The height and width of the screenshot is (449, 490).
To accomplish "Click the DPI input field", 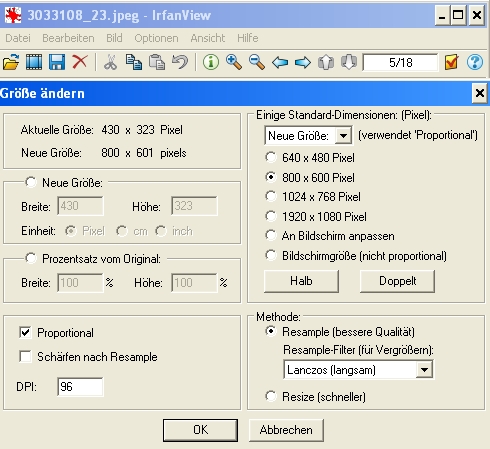I will pos(80,387).
